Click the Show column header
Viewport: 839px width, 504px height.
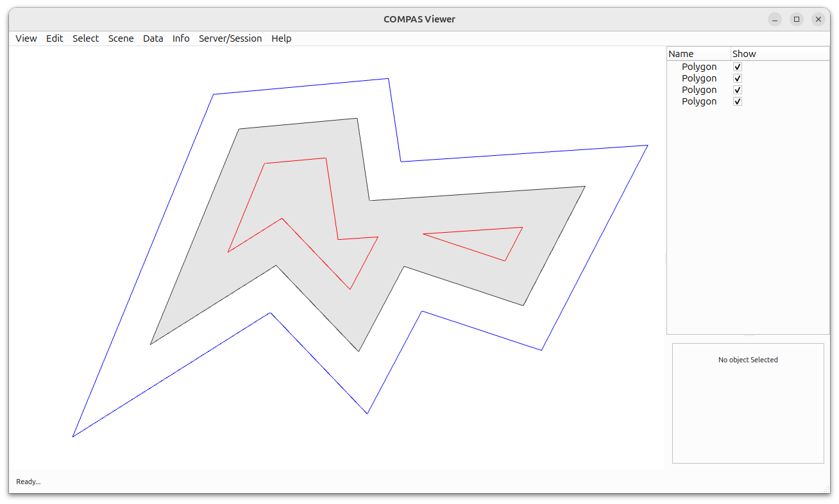(x=744, y=53)
